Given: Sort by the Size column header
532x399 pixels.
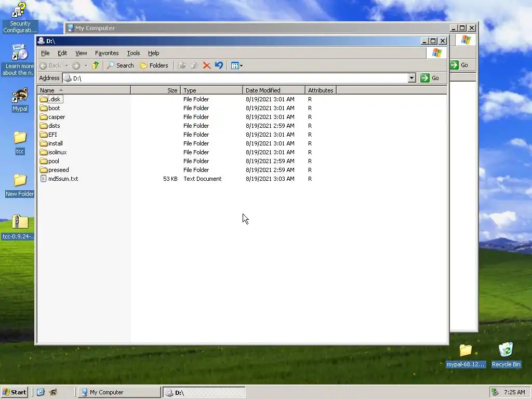Looking at the screenshot, I should tap(155, 90).
